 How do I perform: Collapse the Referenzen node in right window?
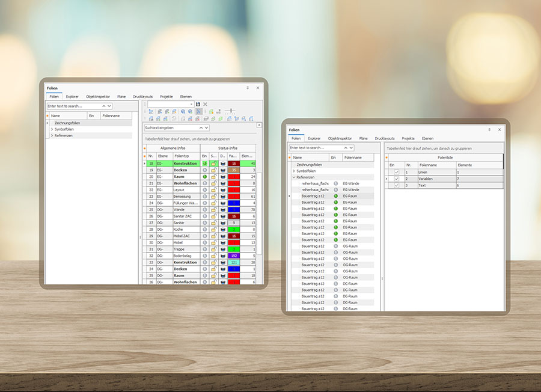(x=293, y=177)
